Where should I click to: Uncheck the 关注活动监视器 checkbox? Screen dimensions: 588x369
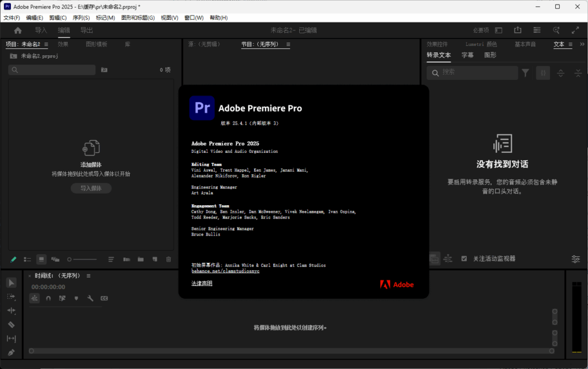coord(464,259)
